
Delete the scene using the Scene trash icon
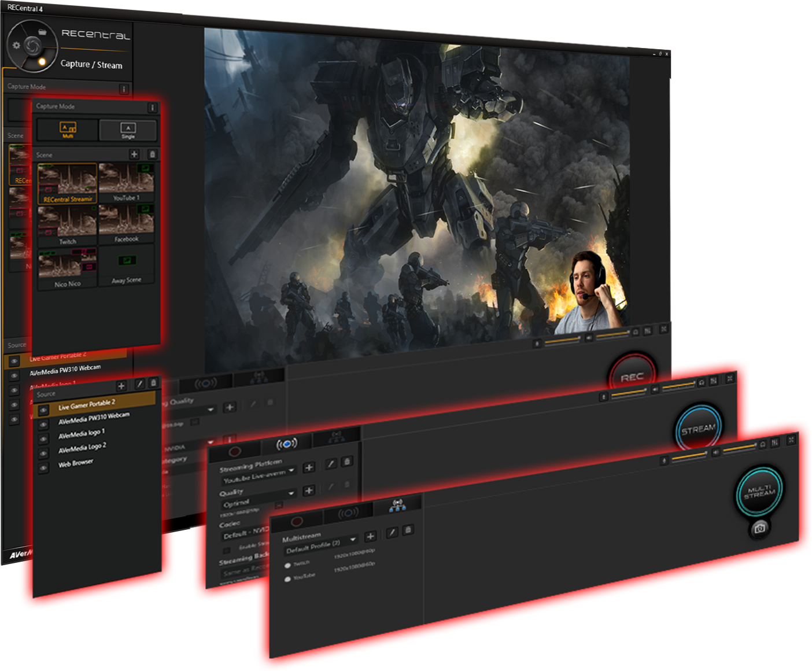[152, 154]
